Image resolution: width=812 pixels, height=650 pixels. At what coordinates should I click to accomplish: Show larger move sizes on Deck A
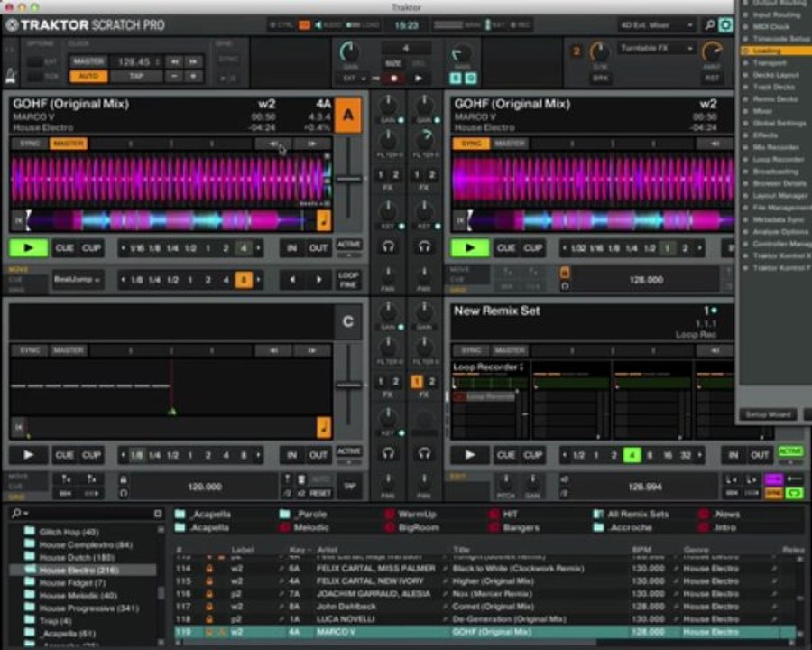point(258,280)
